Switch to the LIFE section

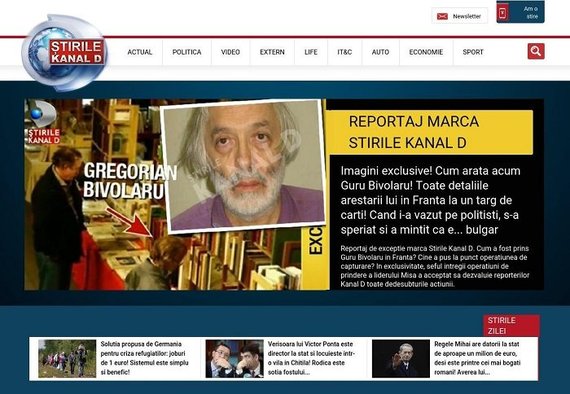(311, 52)
